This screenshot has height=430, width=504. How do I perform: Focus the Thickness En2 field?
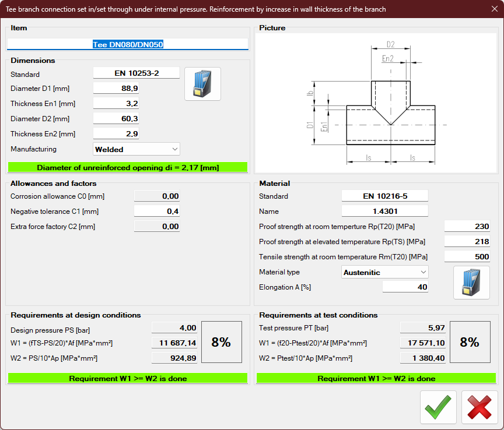coord(116,134)
